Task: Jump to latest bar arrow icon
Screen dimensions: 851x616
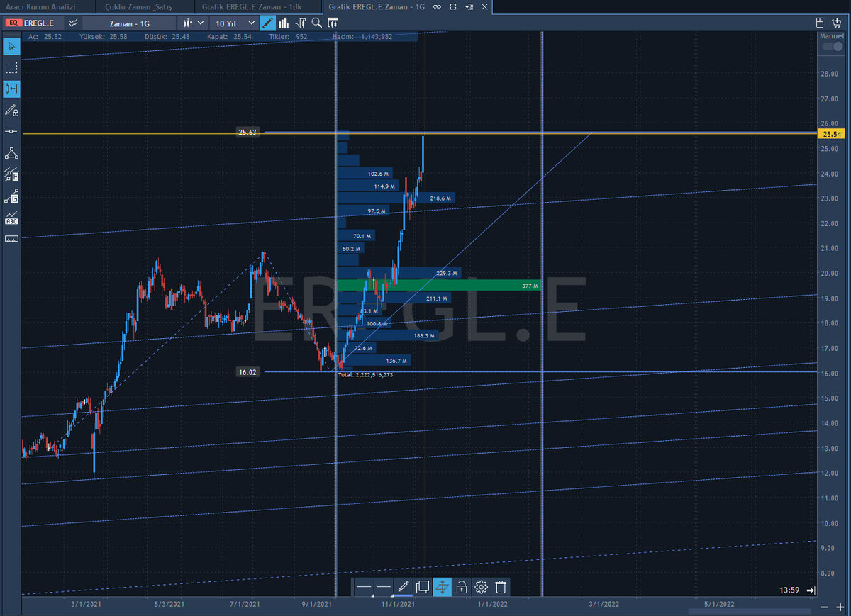Action: click(x=811, y=590)
